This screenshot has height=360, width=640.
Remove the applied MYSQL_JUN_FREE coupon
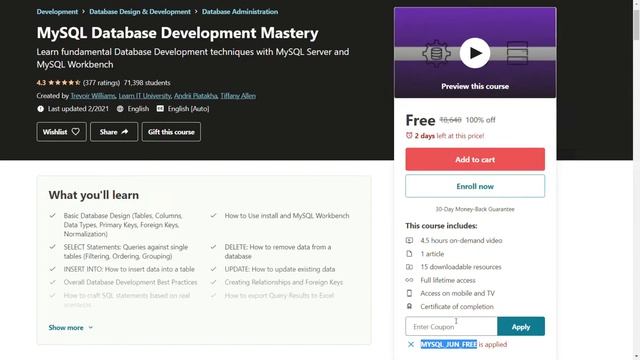[x=411, y=344]
